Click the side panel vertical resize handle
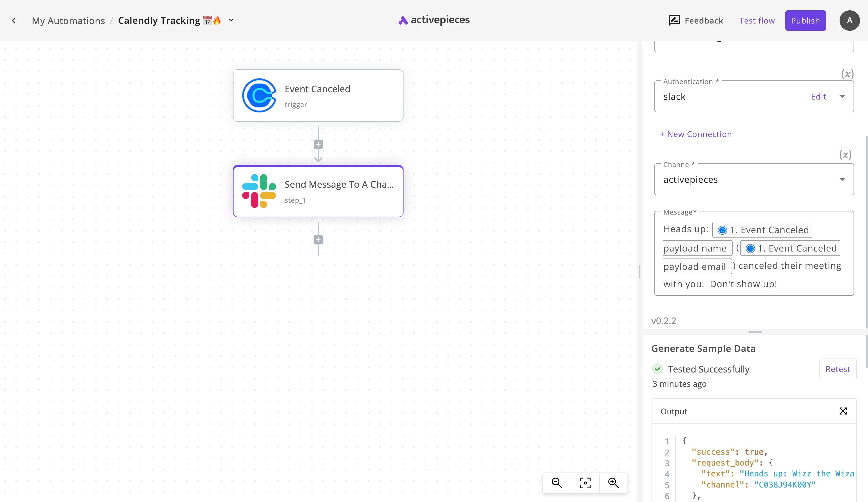Image resolution: width=868 pixels, height=502 pixels. tap(639, 271)
